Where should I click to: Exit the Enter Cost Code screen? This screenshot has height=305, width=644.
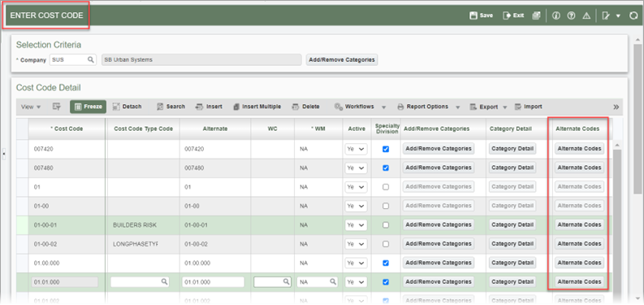(513, 15)
